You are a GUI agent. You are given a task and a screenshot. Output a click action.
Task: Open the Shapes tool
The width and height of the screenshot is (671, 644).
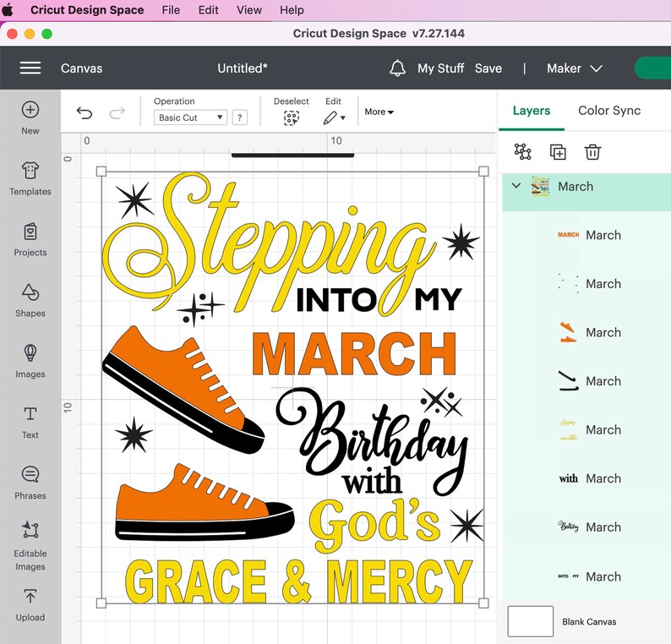[30, 292]
